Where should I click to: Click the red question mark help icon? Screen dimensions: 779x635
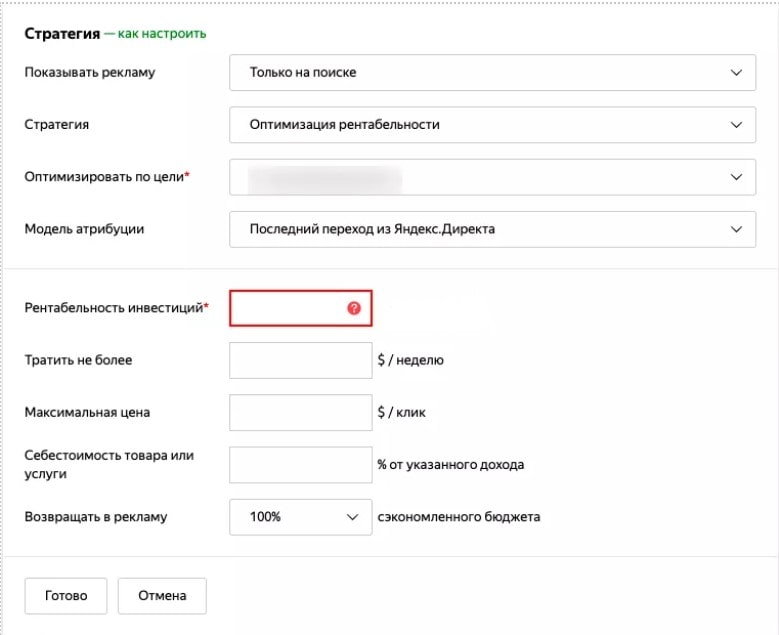coord(353,308)
